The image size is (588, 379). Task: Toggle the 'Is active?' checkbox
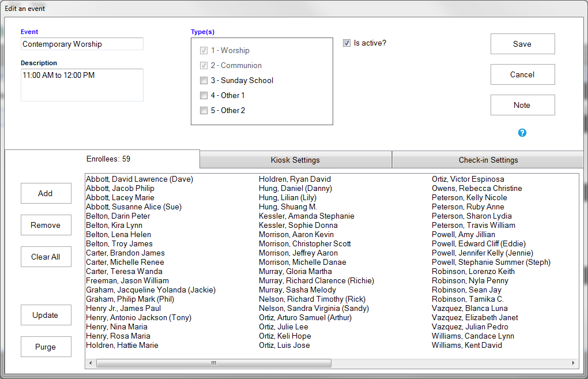pos(346,43)
